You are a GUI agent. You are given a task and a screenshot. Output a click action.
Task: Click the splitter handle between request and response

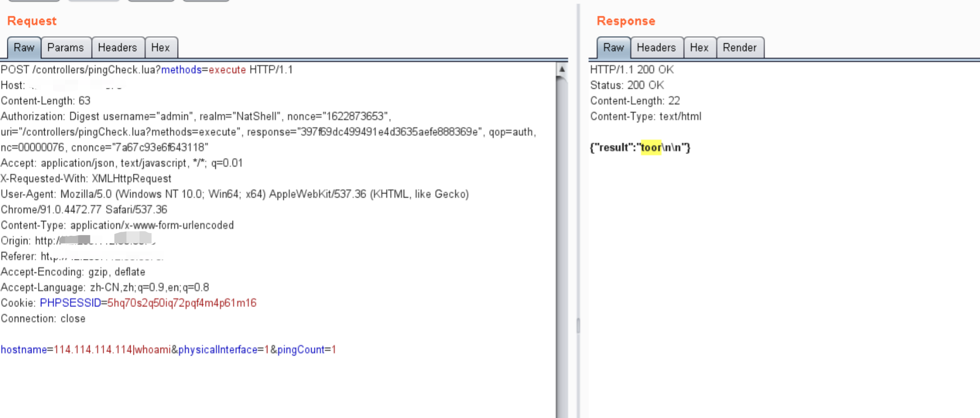578,325
